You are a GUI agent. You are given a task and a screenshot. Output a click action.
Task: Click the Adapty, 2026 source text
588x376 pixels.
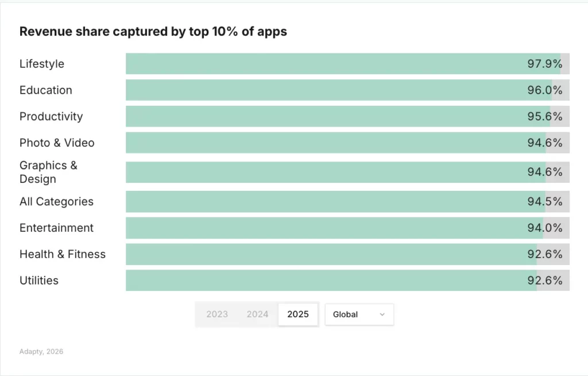click(41, 351)
